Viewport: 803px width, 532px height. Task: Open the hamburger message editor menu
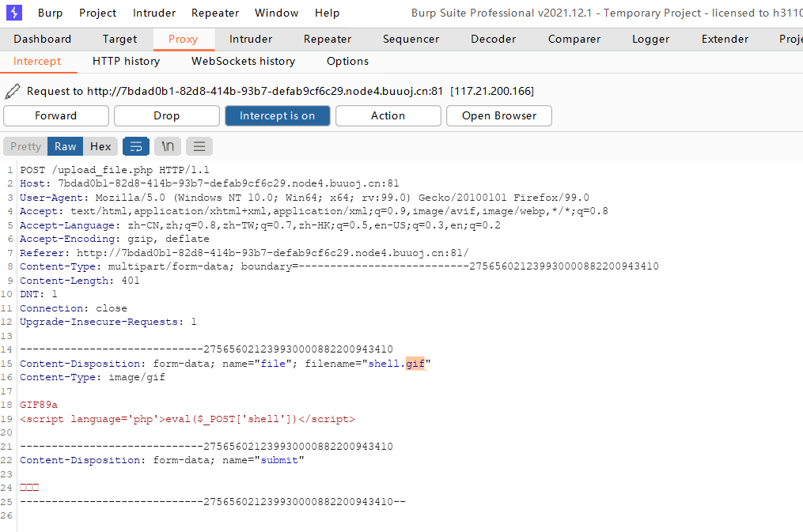pos(199,146)
